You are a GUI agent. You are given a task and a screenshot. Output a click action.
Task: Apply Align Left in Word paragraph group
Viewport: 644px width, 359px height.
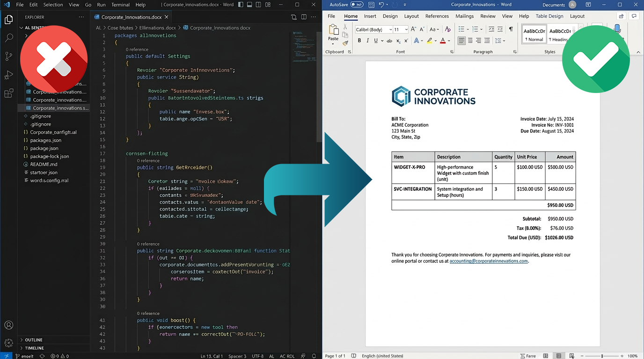tap(461, 41)
